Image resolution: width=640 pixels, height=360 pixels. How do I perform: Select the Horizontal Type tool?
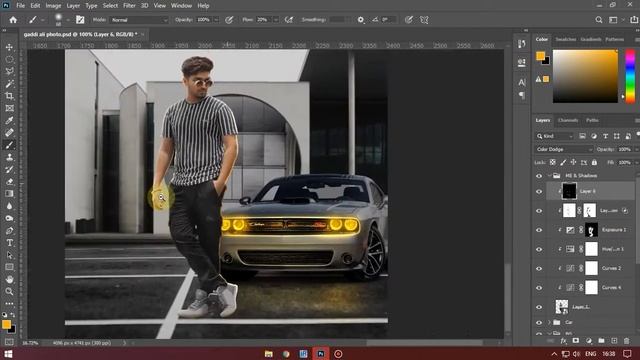click(x=9, y=243)
